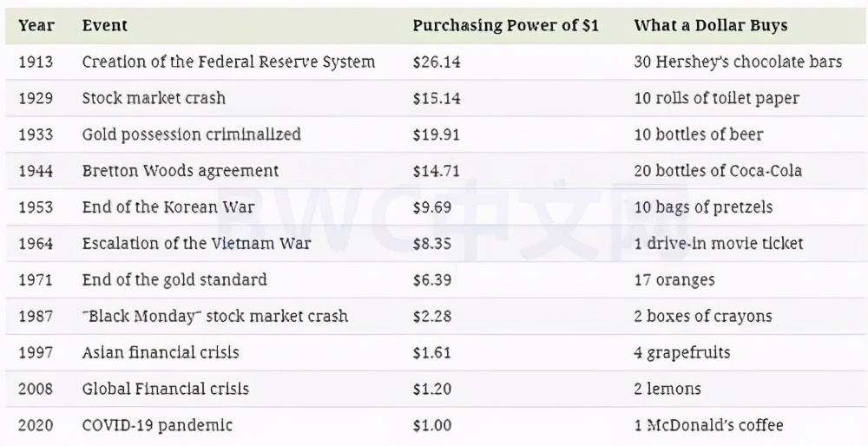Click the What a Dollar Buys header
868x446 pixels.
tap(710, 25)
